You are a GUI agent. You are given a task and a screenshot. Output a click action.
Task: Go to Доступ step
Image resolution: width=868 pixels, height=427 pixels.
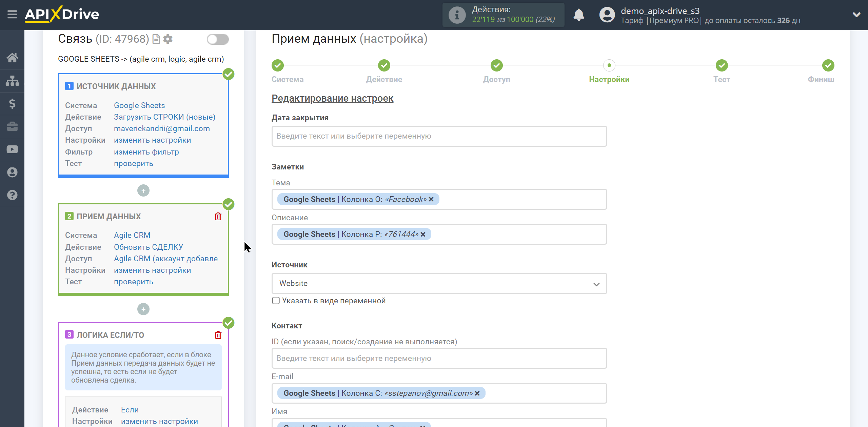pyautogui.click(x=497, y=65)
